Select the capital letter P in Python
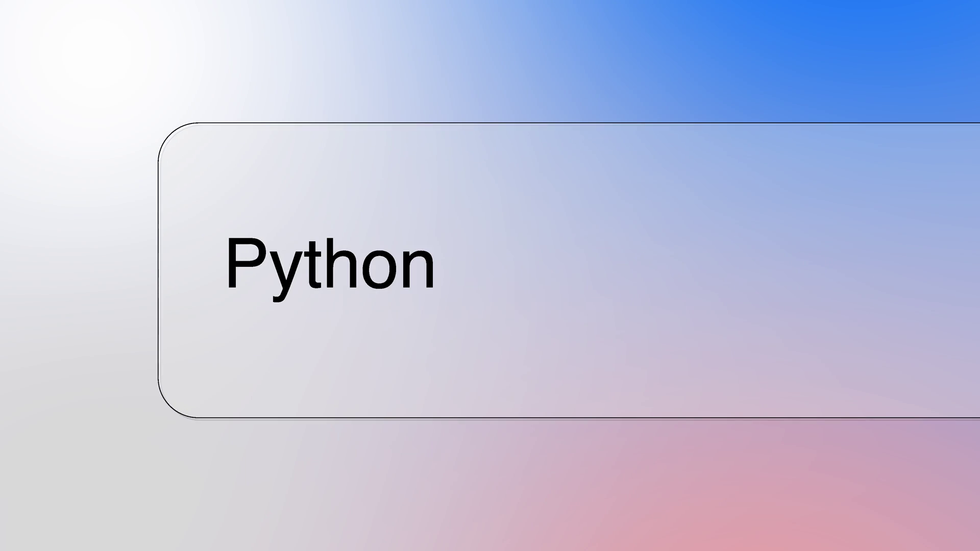The width and height of the screenshot is (980, 551). [244, 263]
